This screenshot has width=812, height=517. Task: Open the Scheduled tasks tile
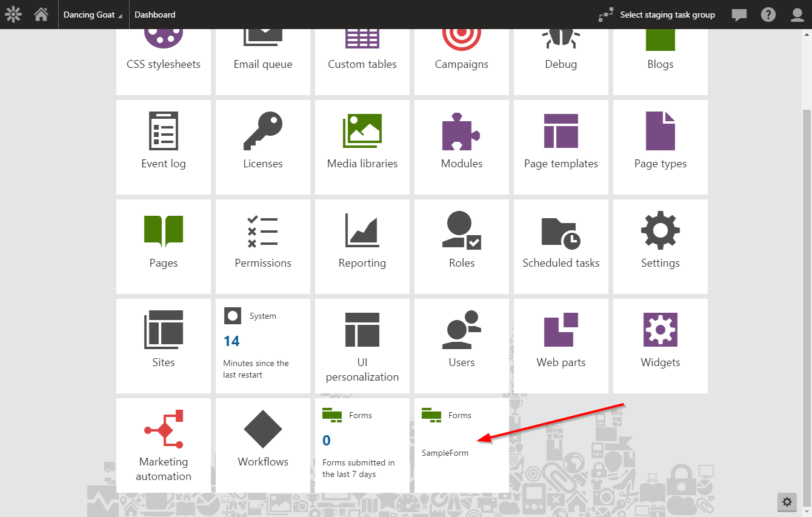pos(561,246)
